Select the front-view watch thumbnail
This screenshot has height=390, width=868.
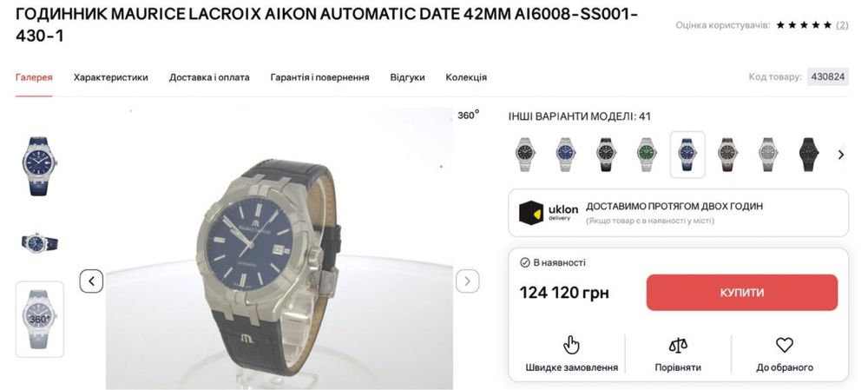pyautogui.click(x=39, y=166)
